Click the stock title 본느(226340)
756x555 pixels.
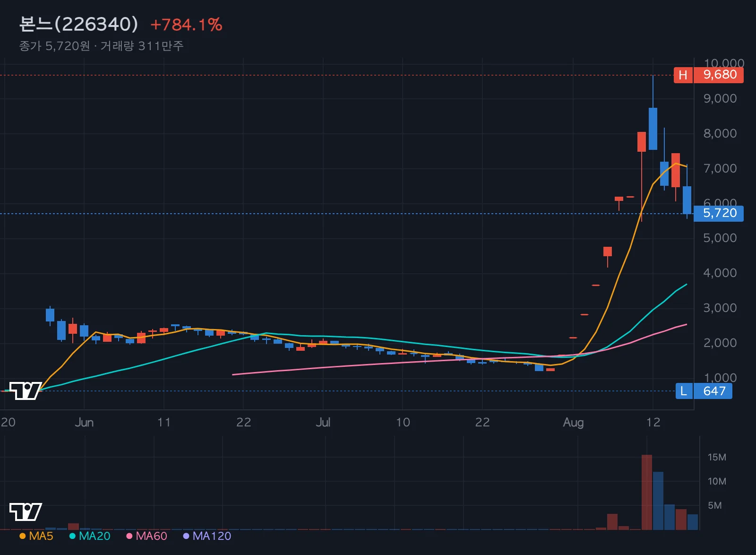click(78, 24)
